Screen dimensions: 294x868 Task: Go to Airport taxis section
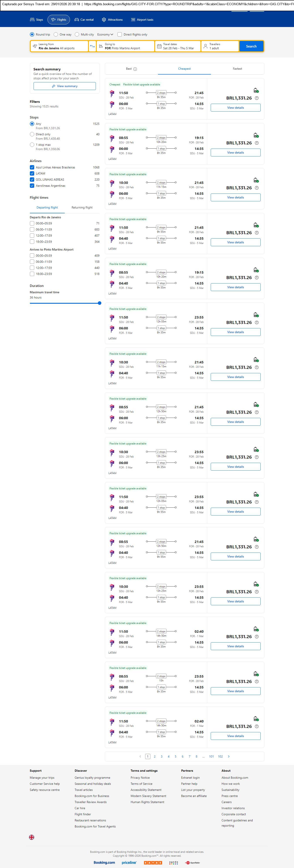pyautogui.click(x=142, y=20)
